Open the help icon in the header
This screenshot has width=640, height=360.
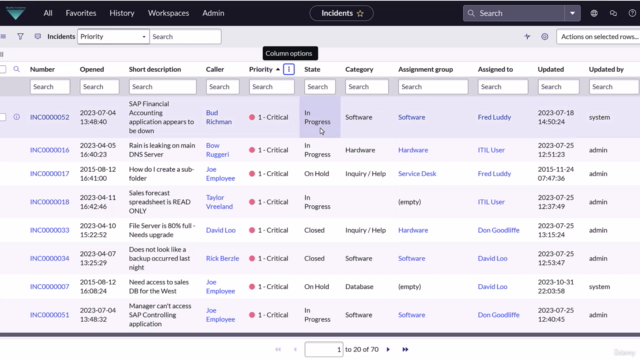[632, 13]
